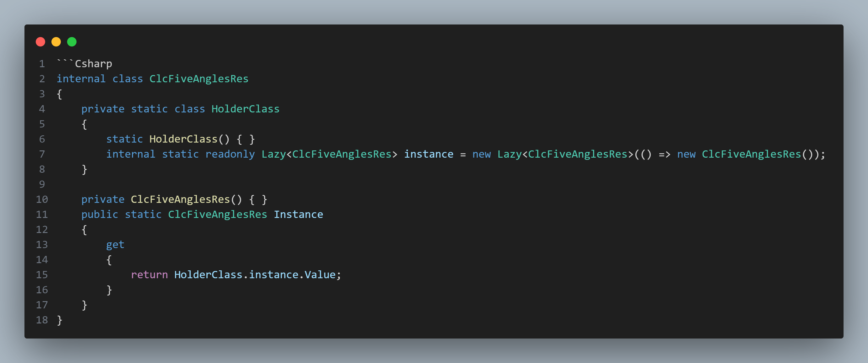Click the Value property on line 15
Viewport: 868px width, 363px height.
[x=320, y=275]
